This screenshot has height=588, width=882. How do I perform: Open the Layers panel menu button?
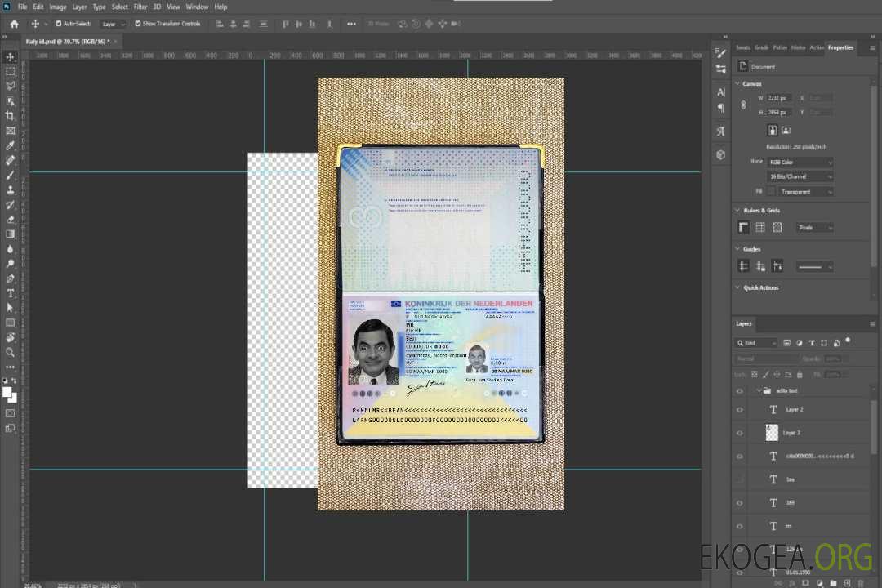coord(872,324)
